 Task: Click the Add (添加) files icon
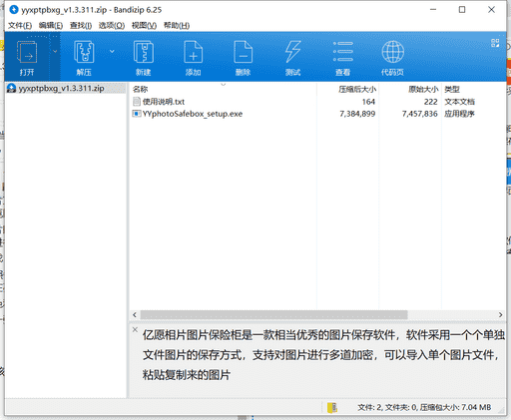194,52
